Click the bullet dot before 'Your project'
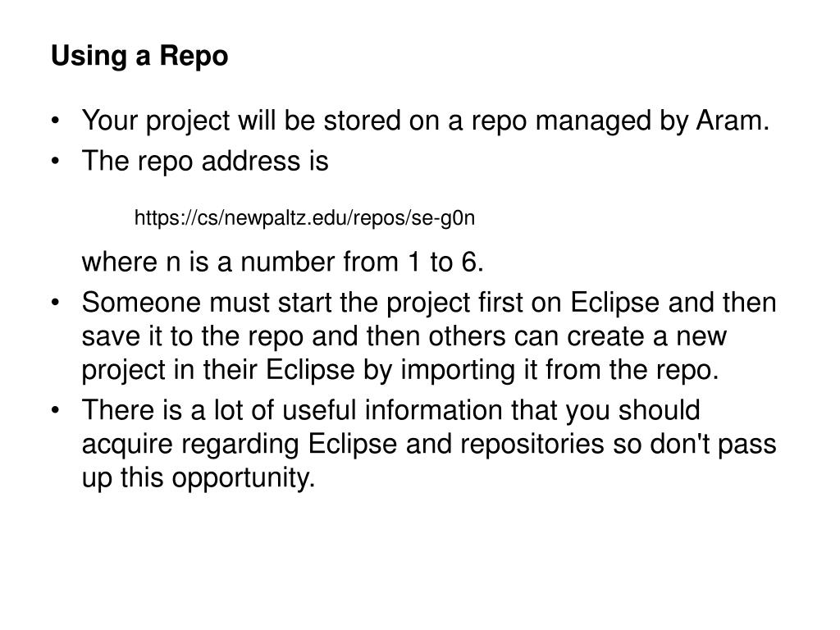 coord(55,121)
